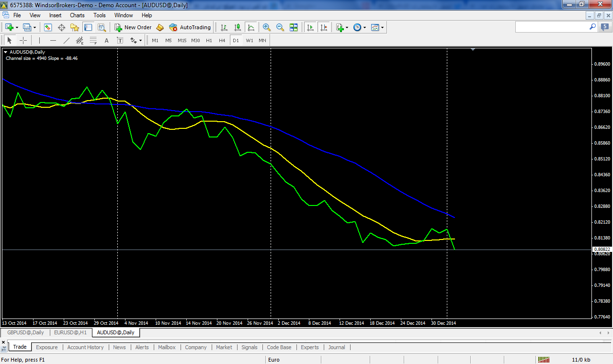Switch timeframe to MN
The width and height of the screenshot is (613, 364).
tap(262, 40)
